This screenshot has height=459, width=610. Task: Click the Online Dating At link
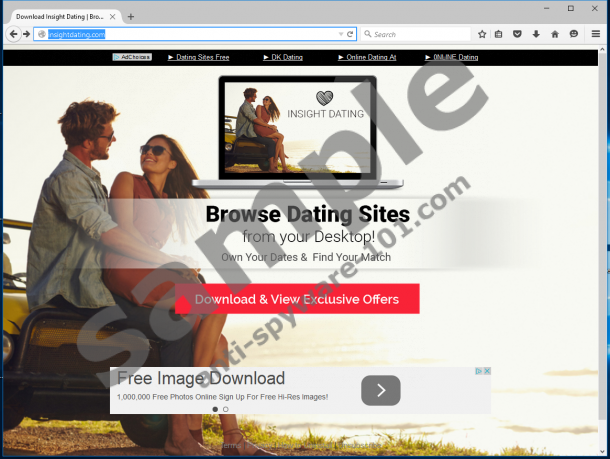click(367, 57)
